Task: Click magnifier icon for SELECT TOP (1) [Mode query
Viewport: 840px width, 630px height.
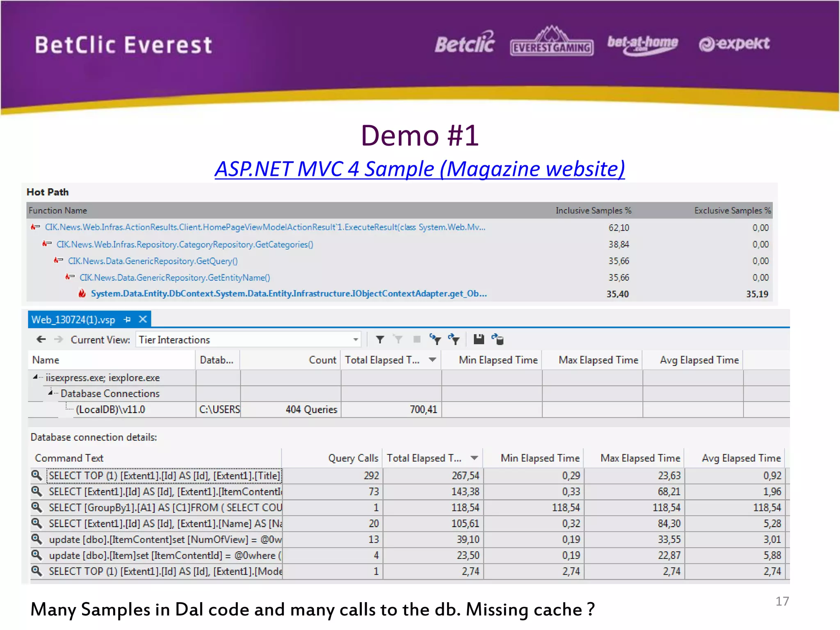Action: tap(37, 571)
